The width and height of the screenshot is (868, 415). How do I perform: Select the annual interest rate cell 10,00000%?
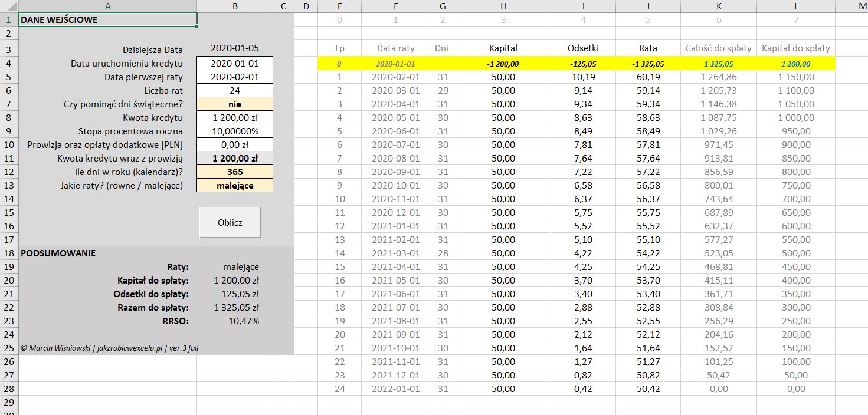coord(235,131)
